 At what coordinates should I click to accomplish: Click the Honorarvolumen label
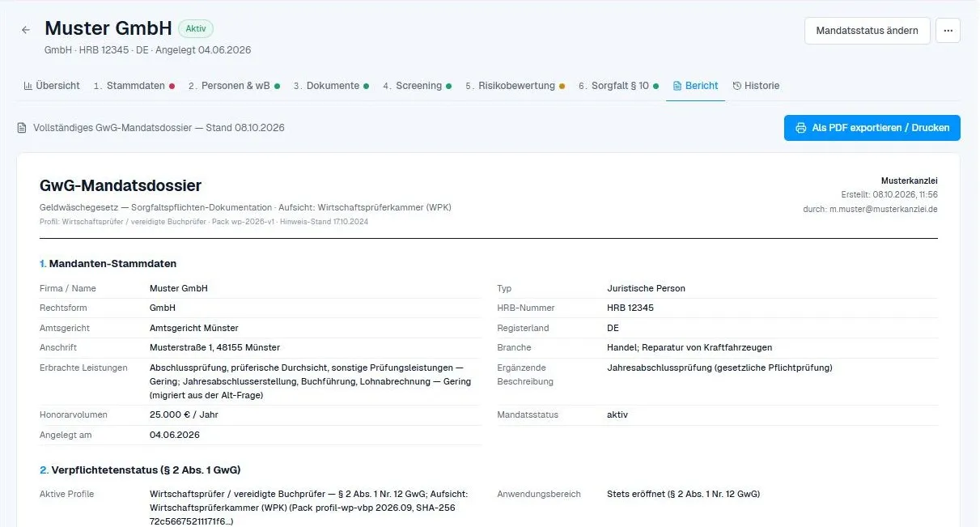click(x=73, y=414)
